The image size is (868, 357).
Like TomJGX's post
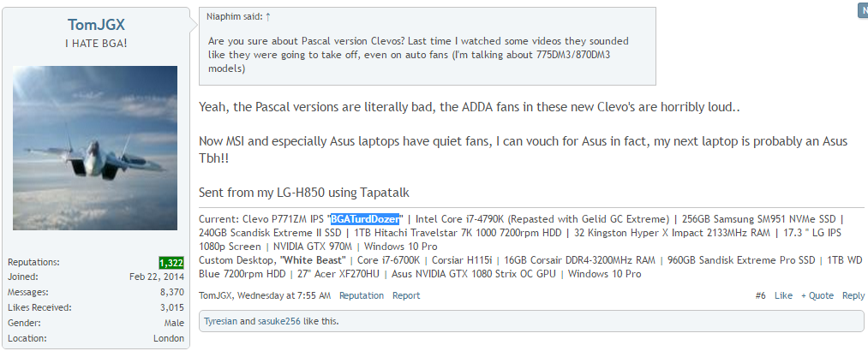point(783,295)
